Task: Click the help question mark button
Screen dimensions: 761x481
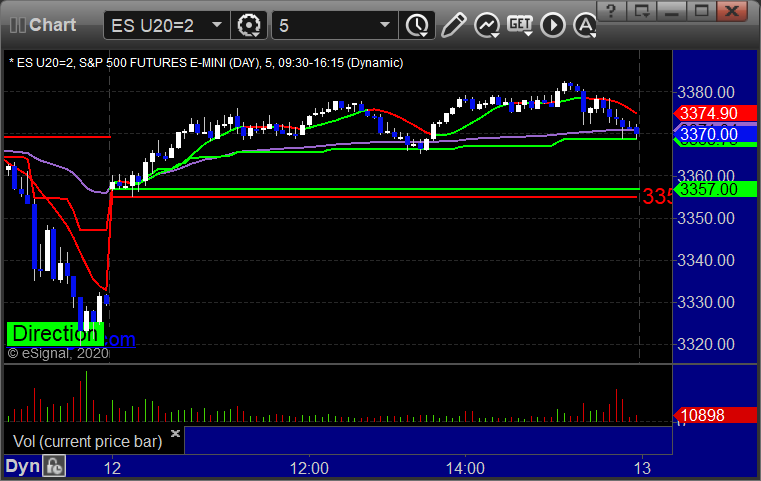Action: pos(611,11)
